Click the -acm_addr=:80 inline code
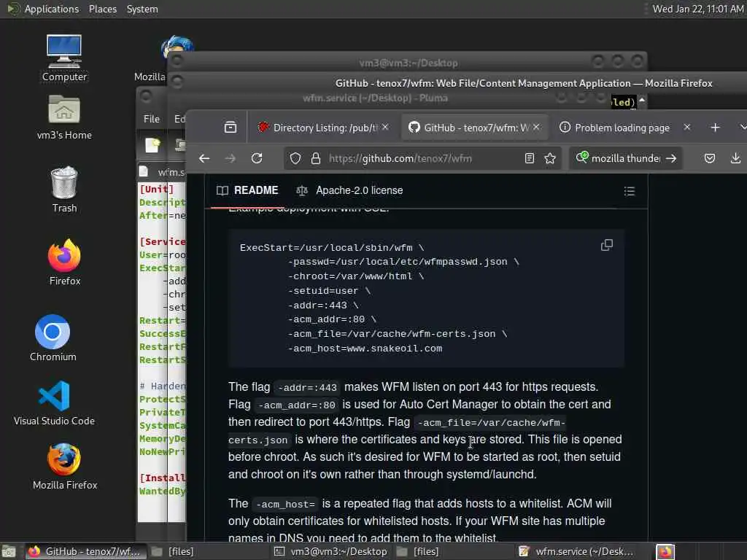This screenshot has height=560, width=747. click(297, 405)
